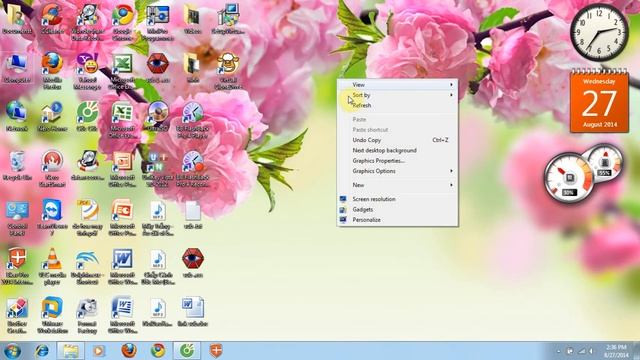Screen dimensions: 640x360
Task: Open Personalize from the context menu
Action: (397, 220)
